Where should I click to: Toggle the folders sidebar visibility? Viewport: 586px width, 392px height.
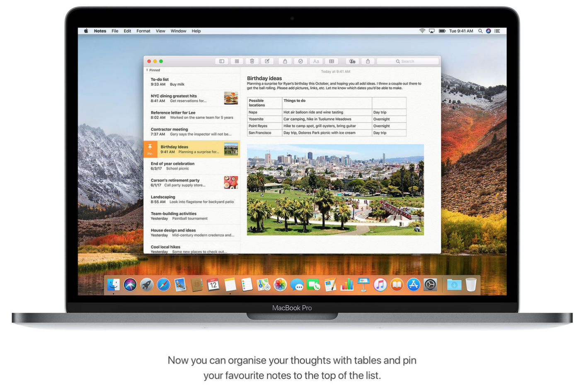coord(221,61)
